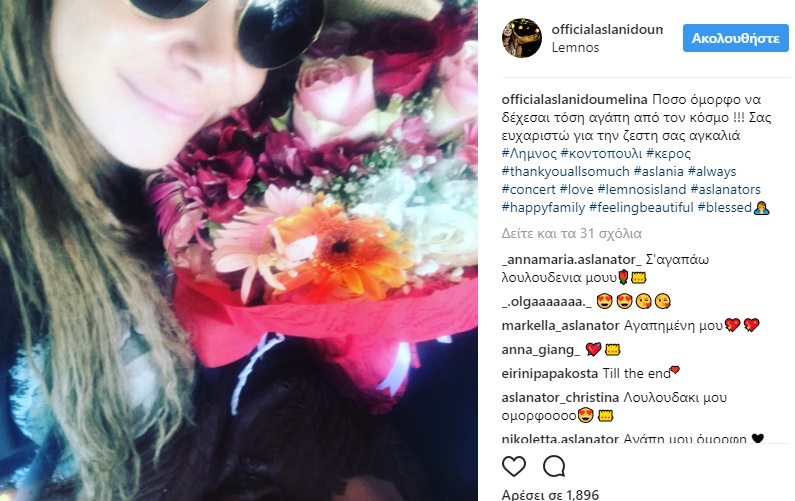View likes list via Αρέσει σε 1,896
795x501 pixels.
click(x=550, y=494)
